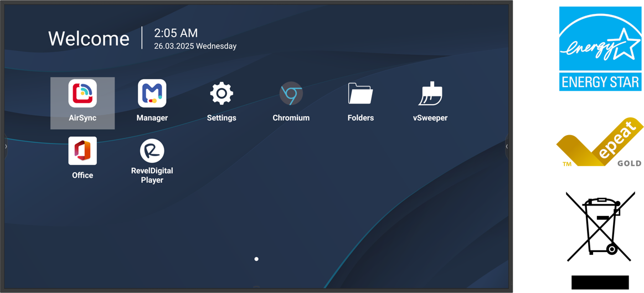644x293 pixels.
Task: Open the Office app icon
Action: [83, 151]
